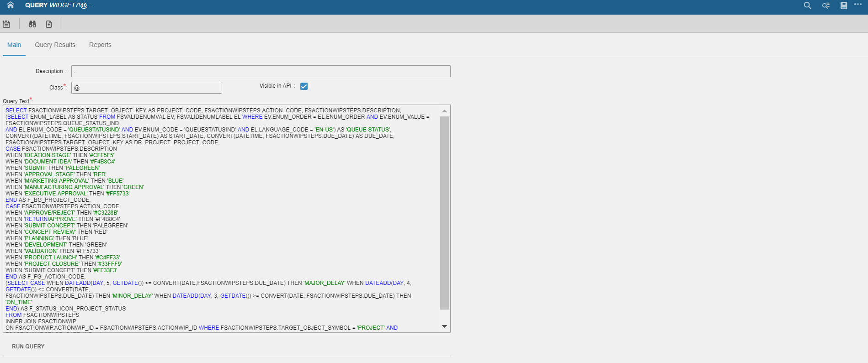Create a new record with the page-plus icon
Image resolution: width=868 pixels, height=363 pixels.
click(x=49, y=24)
